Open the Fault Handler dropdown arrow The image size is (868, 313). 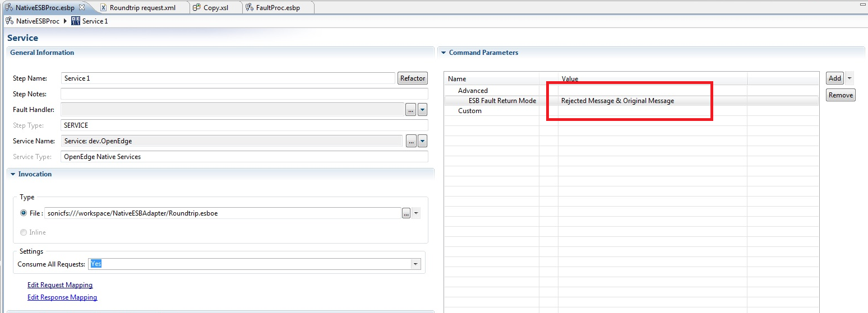click(x=423, y=110)
